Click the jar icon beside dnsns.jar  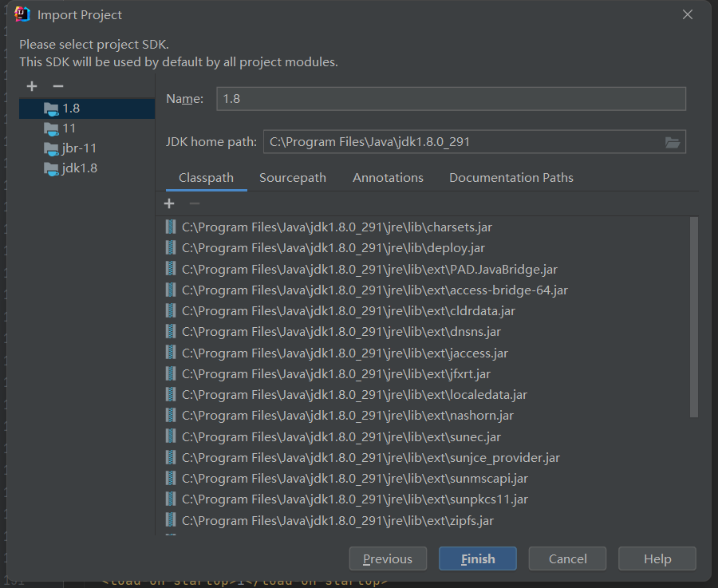pyautogui.click(x=171, y=332)
